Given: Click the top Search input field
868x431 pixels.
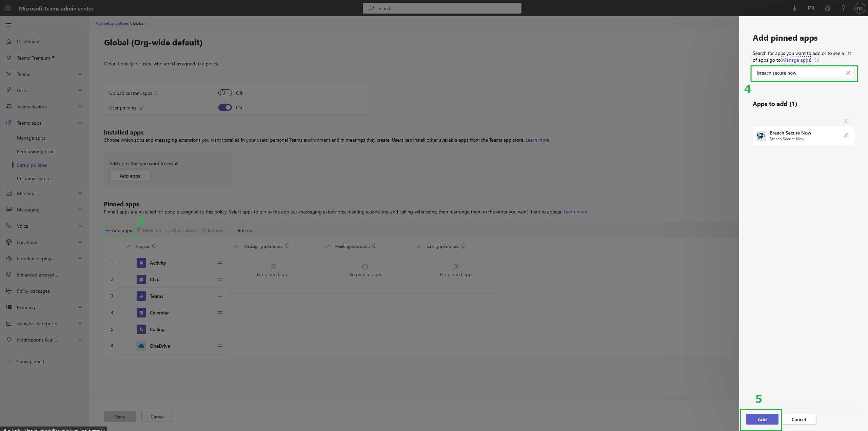Looking at the screenshot, I should pyautogui.click(x=442, y=8).
